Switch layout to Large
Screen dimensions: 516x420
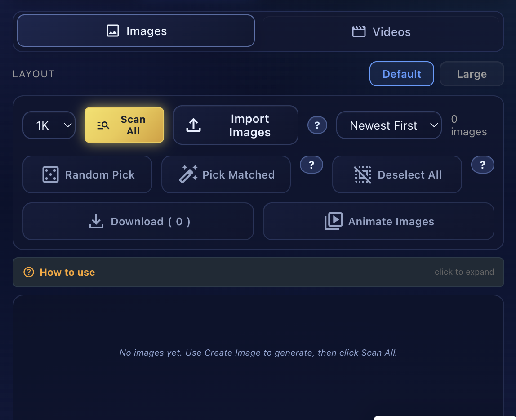(x=472, y=74)
